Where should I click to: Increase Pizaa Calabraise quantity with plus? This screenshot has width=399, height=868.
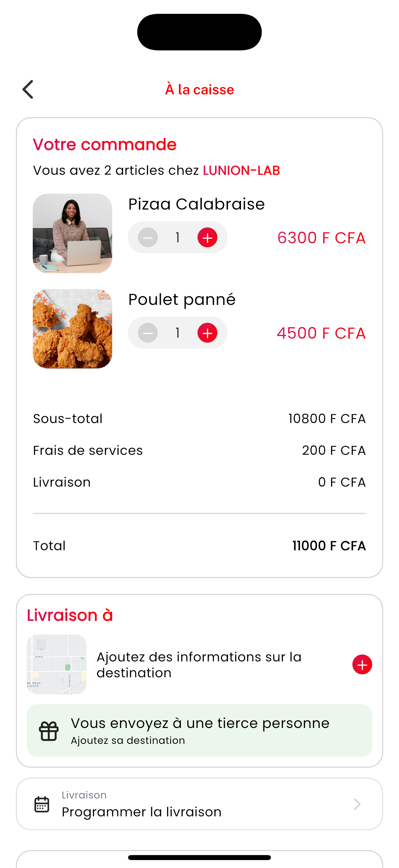[207, 238]
